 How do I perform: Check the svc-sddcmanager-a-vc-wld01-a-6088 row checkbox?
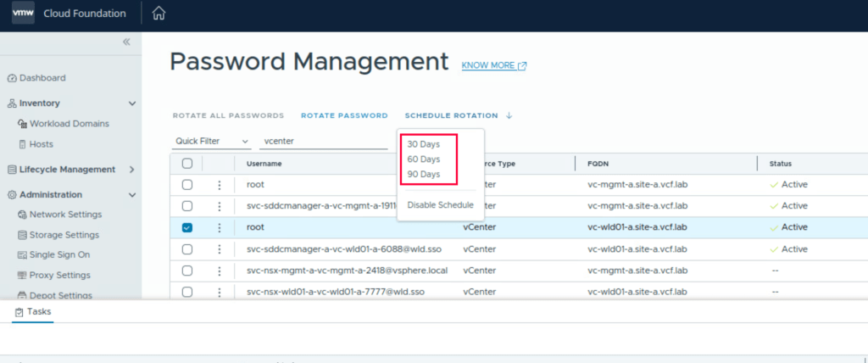(187, 249)
